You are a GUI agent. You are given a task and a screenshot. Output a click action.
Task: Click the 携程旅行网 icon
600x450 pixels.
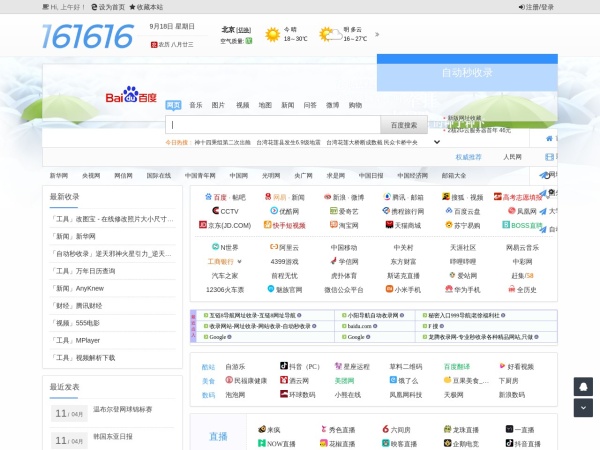(386, 211)
